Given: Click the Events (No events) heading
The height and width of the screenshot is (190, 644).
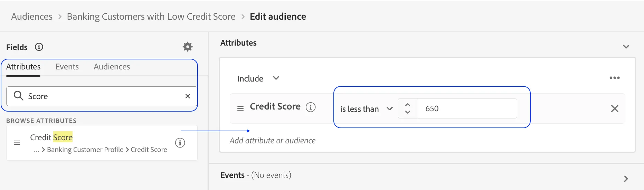Looking at the screenshot, I should [256, 175].
